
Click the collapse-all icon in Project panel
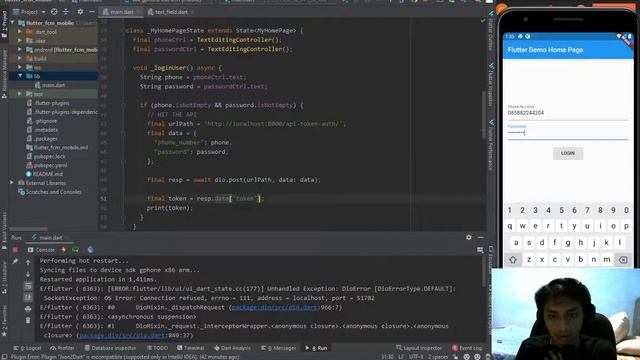(66, 12)
